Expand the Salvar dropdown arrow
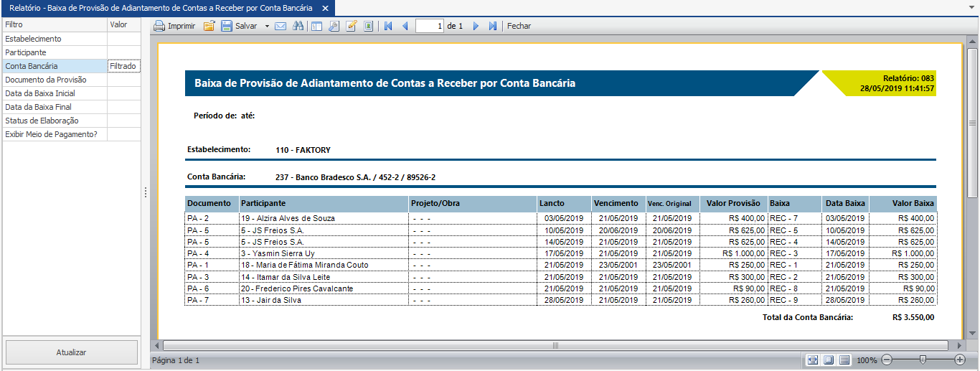 tap(267, 26)
